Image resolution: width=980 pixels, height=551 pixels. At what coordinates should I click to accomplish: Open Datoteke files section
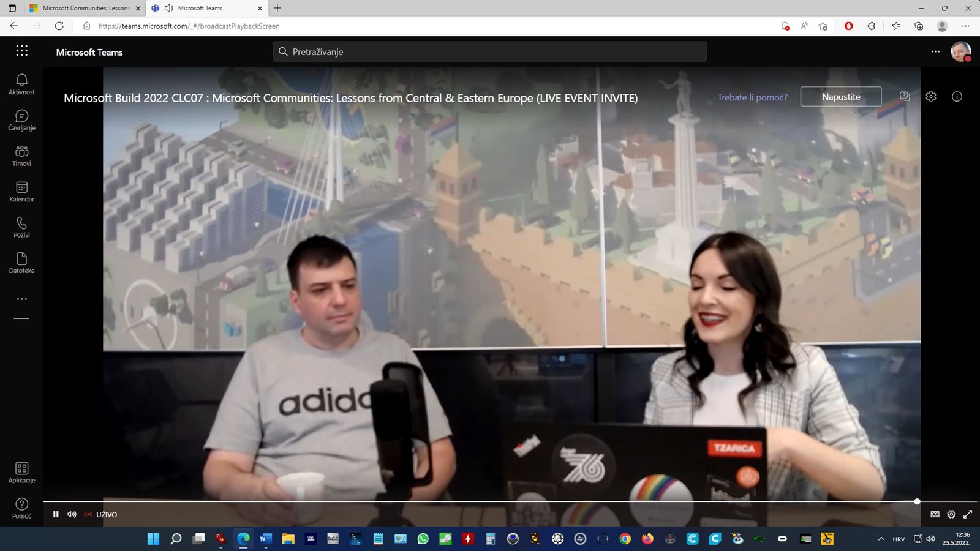tap(21, 263)
